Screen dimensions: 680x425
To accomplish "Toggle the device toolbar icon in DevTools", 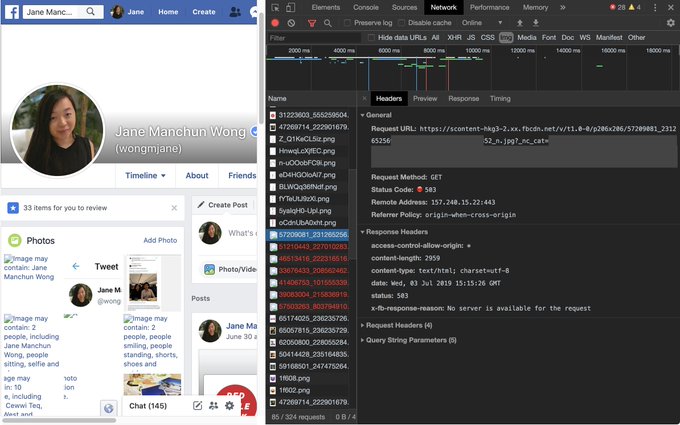I will pyautogui.click(x=291, y=7).
